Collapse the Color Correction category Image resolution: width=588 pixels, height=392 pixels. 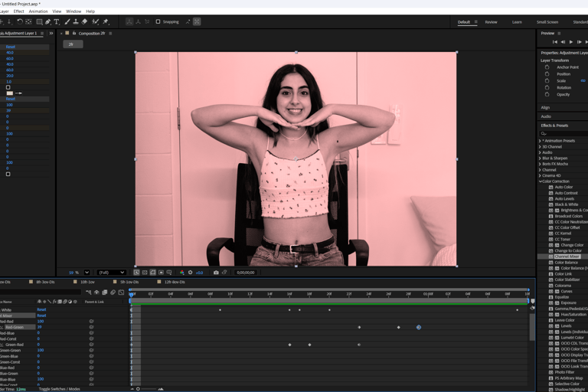pos(541,181)
